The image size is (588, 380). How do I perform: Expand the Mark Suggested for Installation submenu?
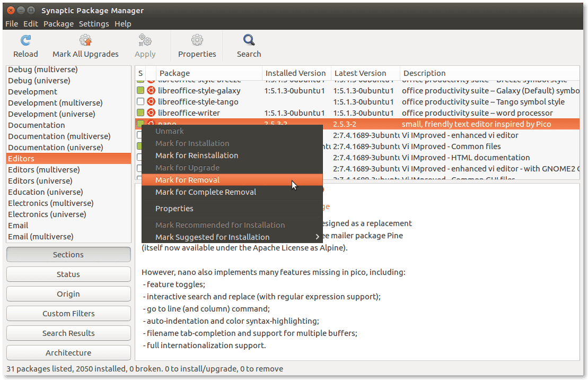tap(232, 237)
